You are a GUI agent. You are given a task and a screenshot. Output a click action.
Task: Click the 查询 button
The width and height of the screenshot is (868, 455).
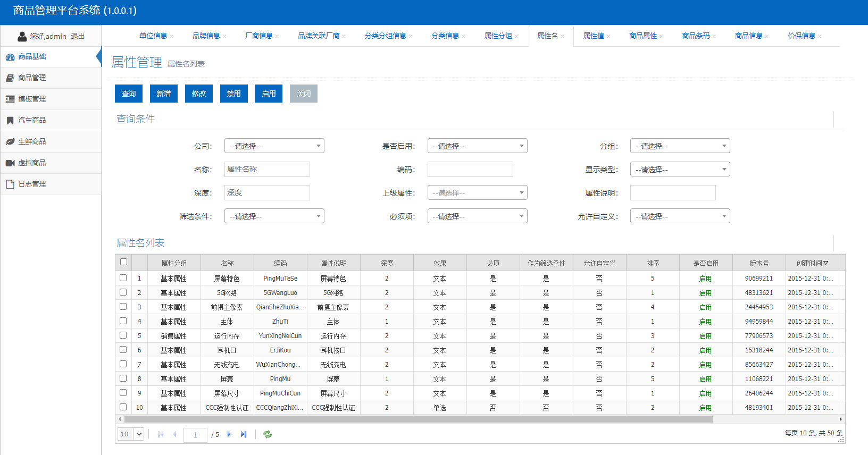(x=129, y=94)
